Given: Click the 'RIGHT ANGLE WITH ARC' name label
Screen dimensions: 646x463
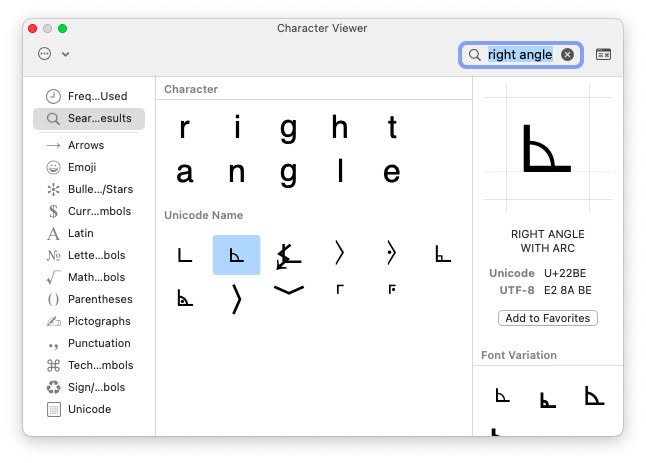Looking at the screenshot, I should point(548,241).
